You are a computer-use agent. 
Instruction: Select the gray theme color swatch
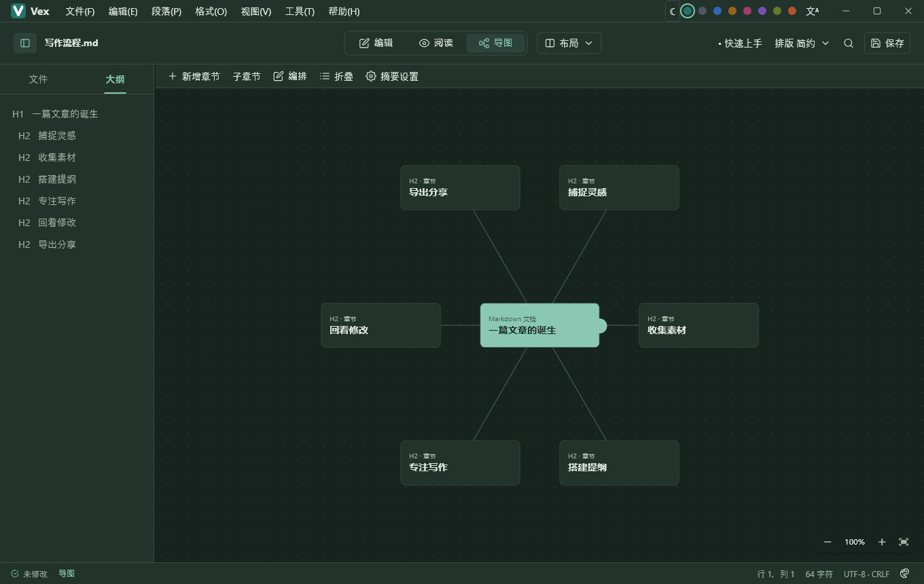click(x=703, y=11)
